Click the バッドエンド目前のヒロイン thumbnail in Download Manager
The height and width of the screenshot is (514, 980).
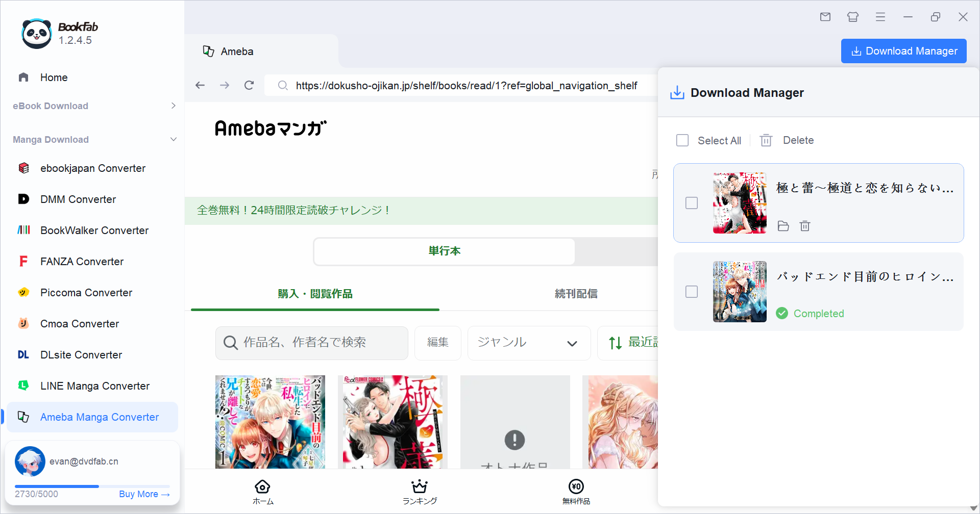(x=740, y=292)
